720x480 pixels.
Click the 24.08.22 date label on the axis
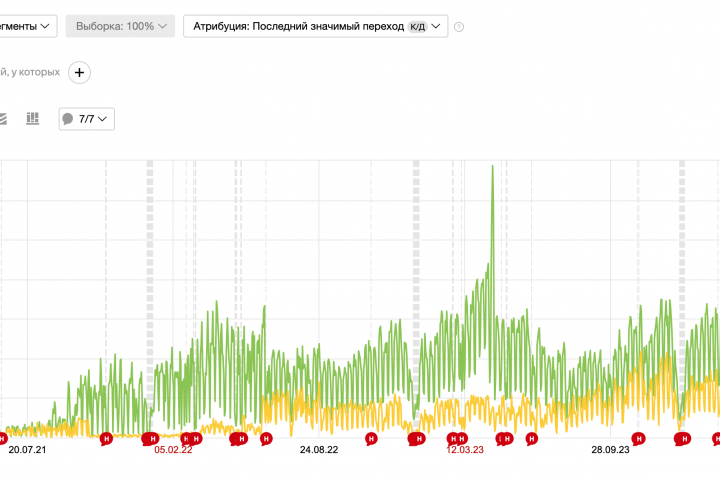tap(319, 450)
